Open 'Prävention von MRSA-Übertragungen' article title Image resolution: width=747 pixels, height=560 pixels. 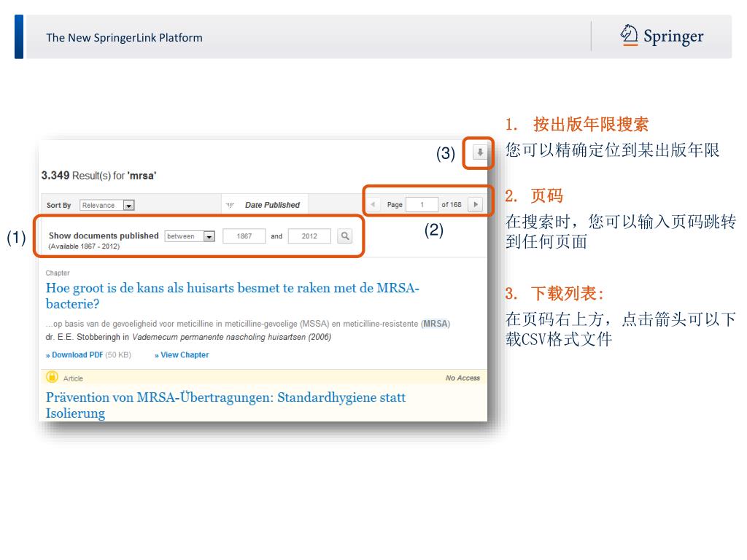(226, 405)
